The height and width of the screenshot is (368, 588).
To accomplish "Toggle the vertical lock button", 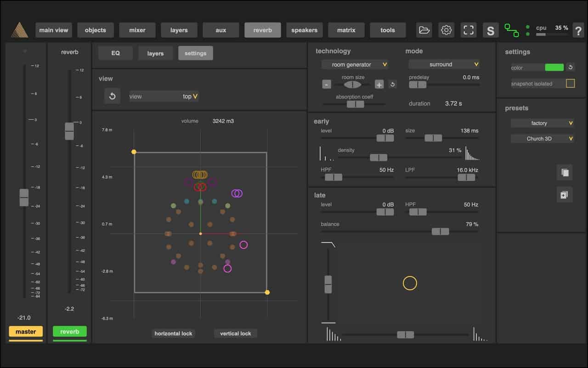I will 235,333.
